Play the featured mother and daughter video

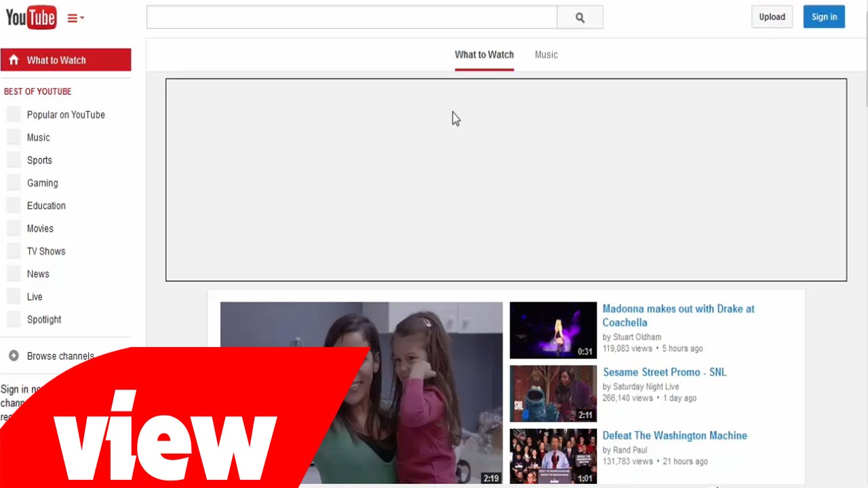(x=361, y=392)
